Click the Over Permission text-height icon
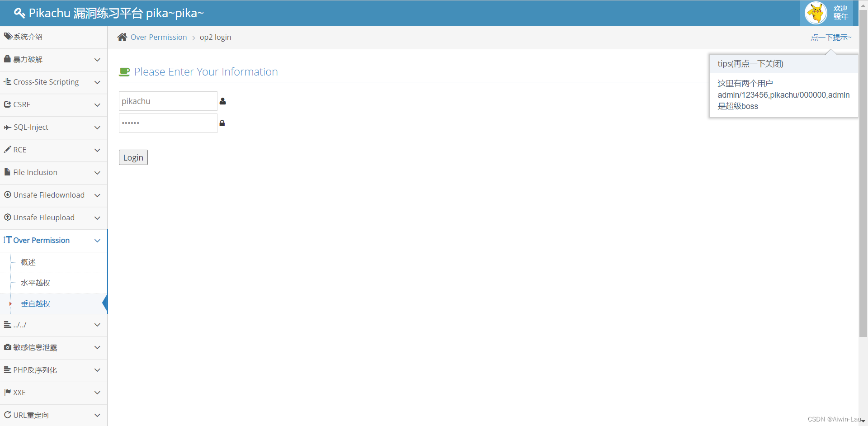Viewport: 868px width, 426px height. 7,240
